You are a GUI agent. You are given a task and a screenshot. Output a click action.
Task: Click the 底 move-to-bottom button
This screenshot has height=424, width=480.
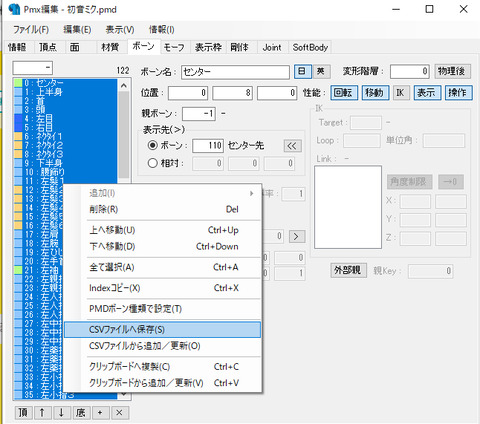click(81, 413)
